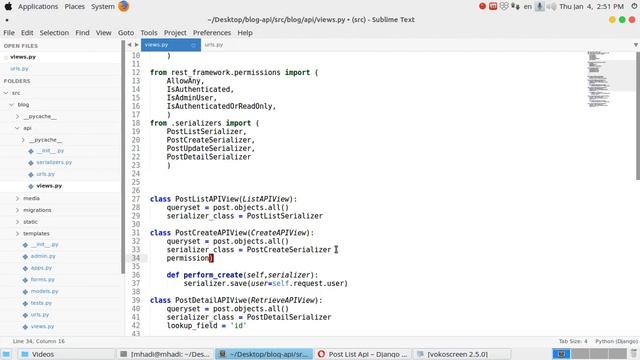Open the Apple logo menu in the top panel

pos(8,6)
